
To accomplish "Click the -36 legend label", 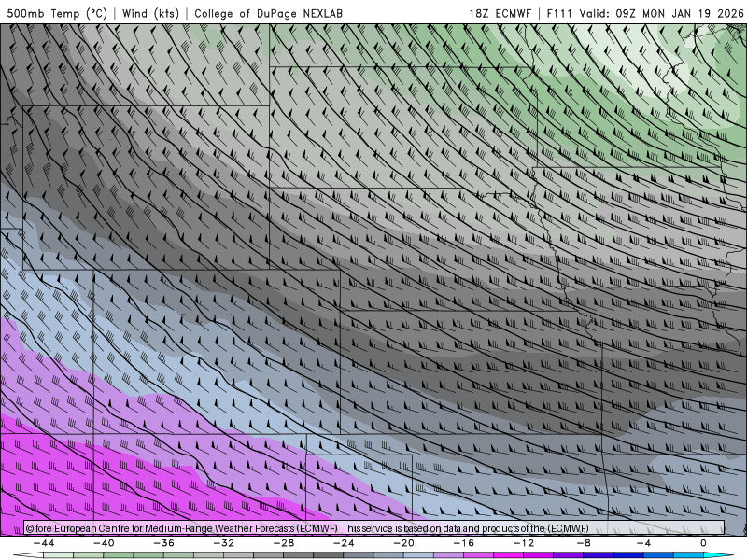I will coord(163,543).
